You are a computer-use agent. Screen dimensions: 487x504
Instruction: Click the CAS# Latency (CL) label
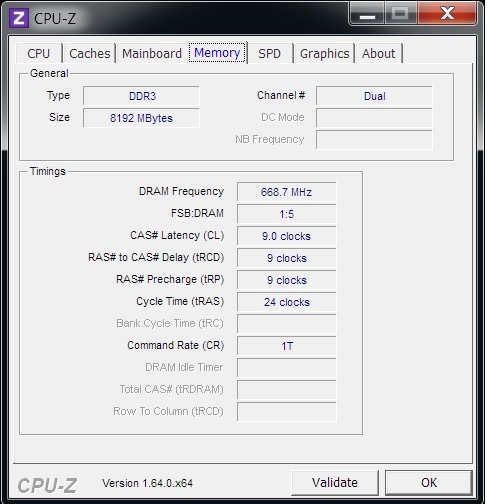tap(177, 235)
